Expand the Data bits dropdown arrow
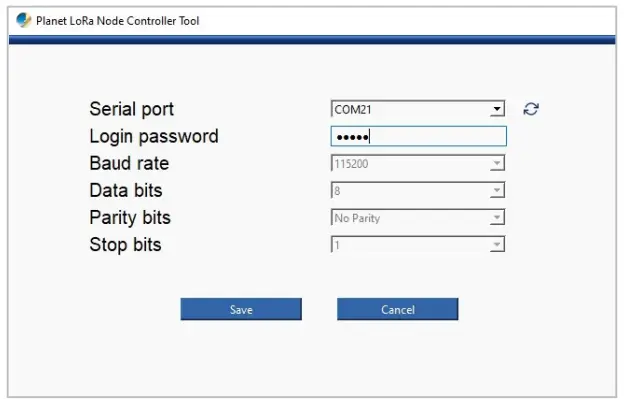The height and width of the screenshot is (406, 624). (x=497, y=190)
